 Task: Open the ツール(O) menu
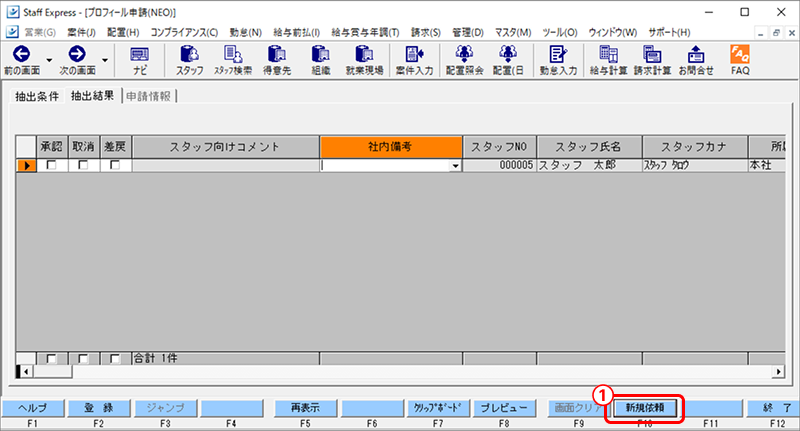[560, 32]
